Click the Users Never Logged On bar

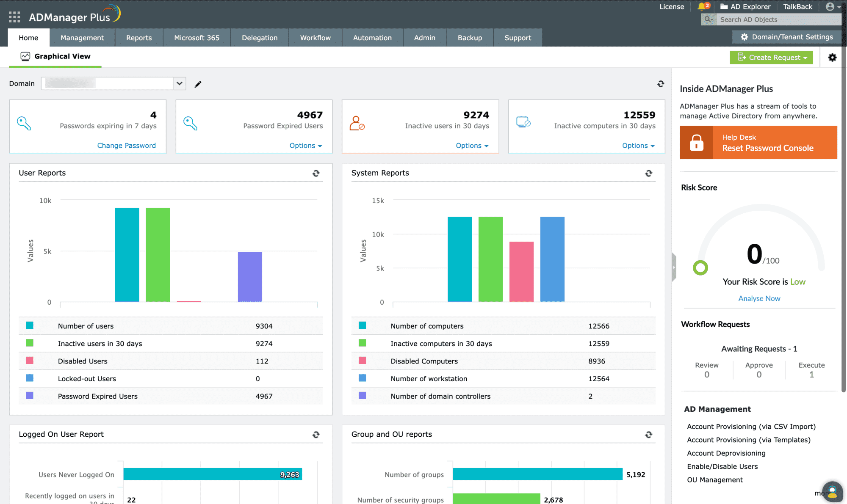pos(213,474)
